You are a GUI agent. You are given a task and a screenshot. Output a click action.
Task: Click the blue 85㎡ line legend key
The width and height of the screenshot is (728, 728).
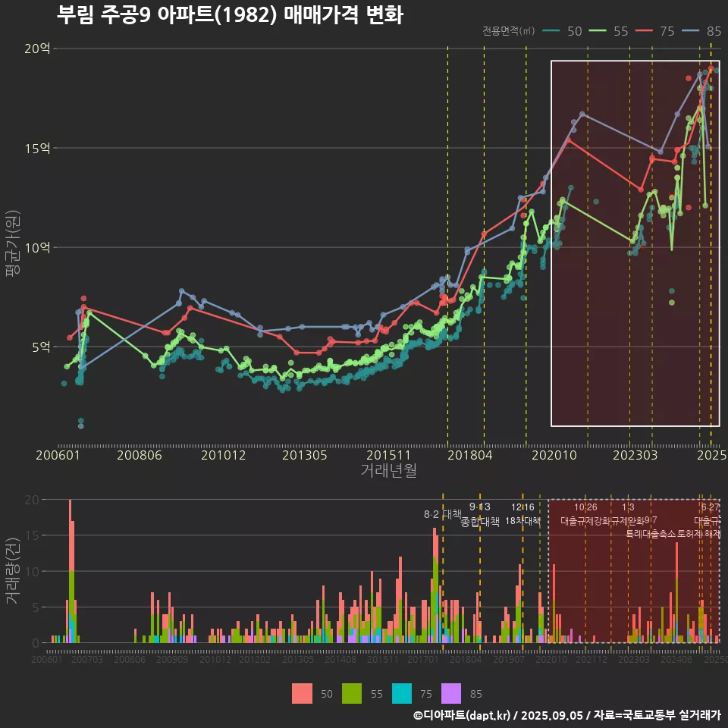point(691,31)
